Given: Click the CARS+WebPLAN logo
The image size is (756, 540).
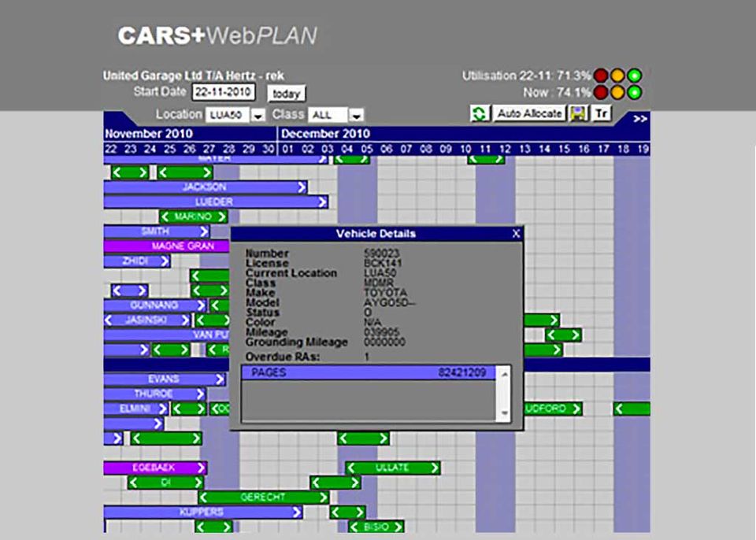Looking at the screenshot, I should (x=217, y=35).
